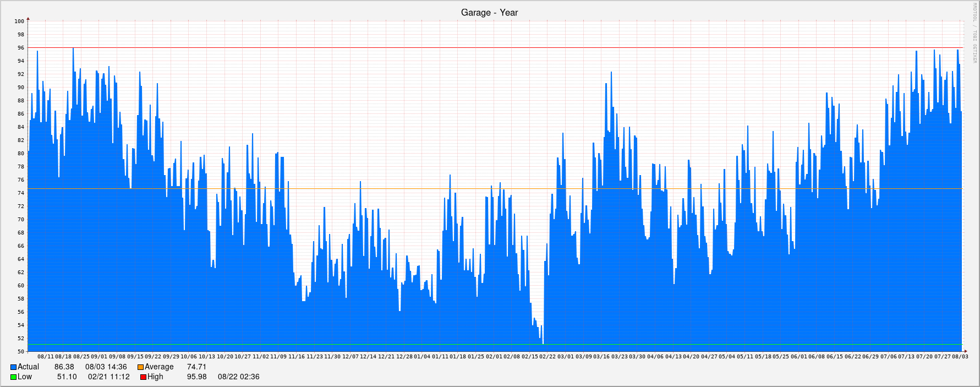Screen dimensions: 980x387
Task: Click the x-axis date 11/02
Action: [x=260, y=357]
